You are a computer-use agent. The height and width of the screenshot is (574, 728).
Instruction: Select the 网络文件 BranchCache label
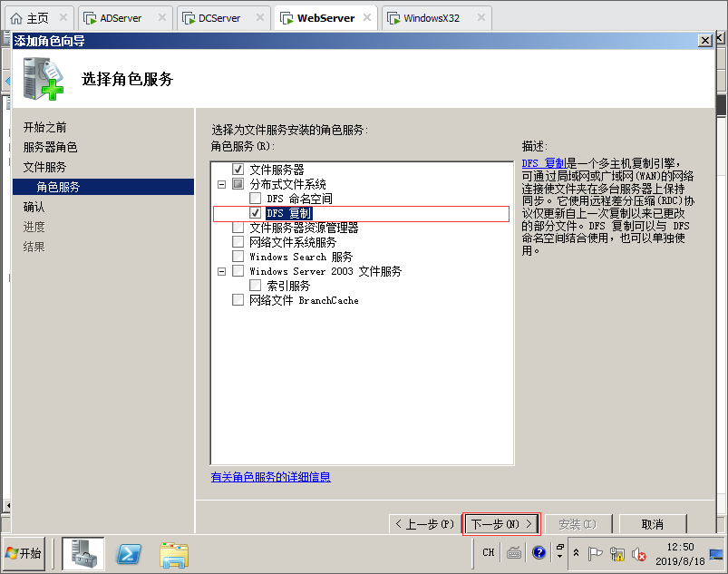click(304, 300)
